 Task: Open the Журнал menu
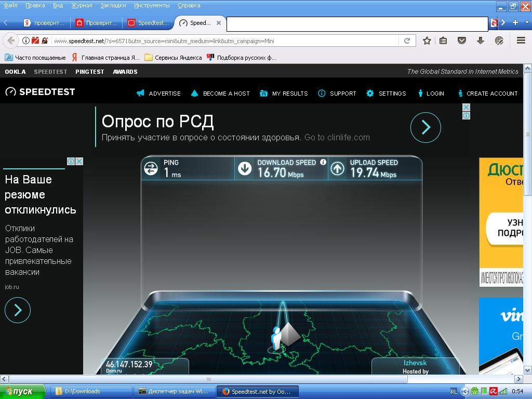pyautogui.click(x=82, y=5)
